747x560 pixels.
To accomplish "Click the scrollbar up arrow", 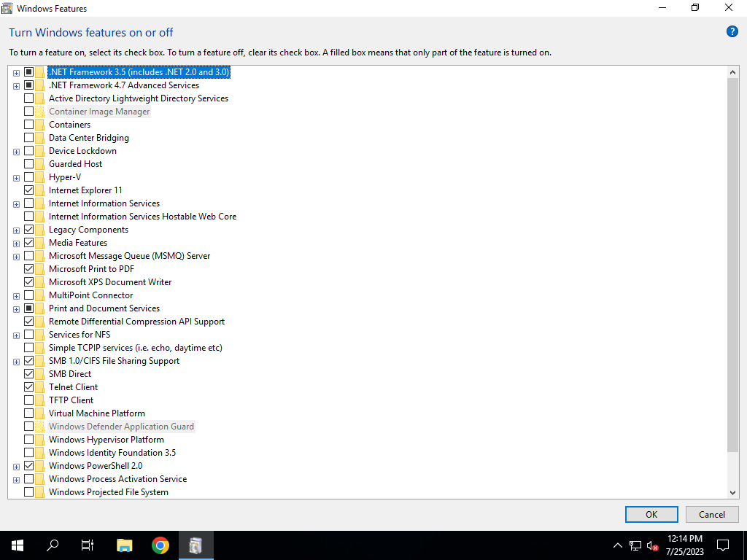I will pos(732,72).
